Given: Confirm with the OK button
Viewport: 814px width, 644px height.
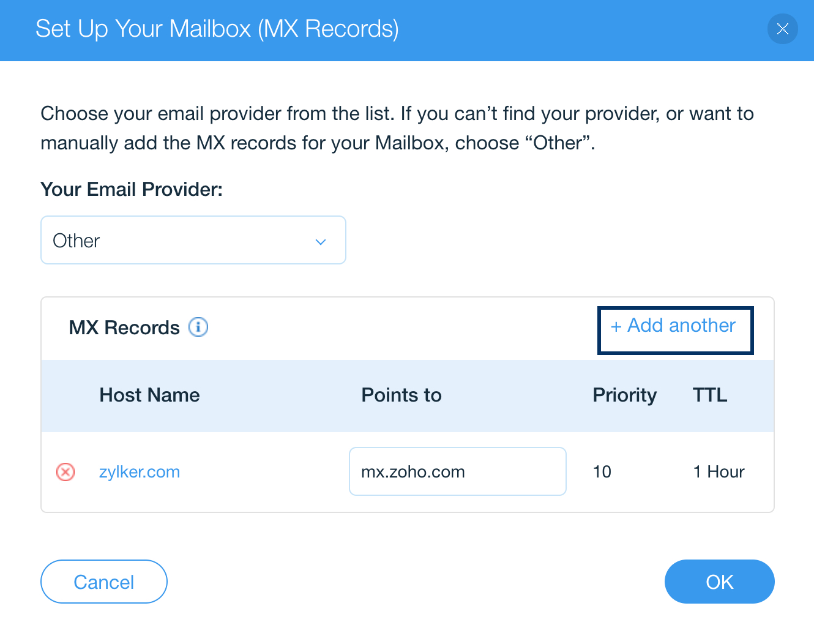Looking at the screenshot, I should (x=720, y=582).
